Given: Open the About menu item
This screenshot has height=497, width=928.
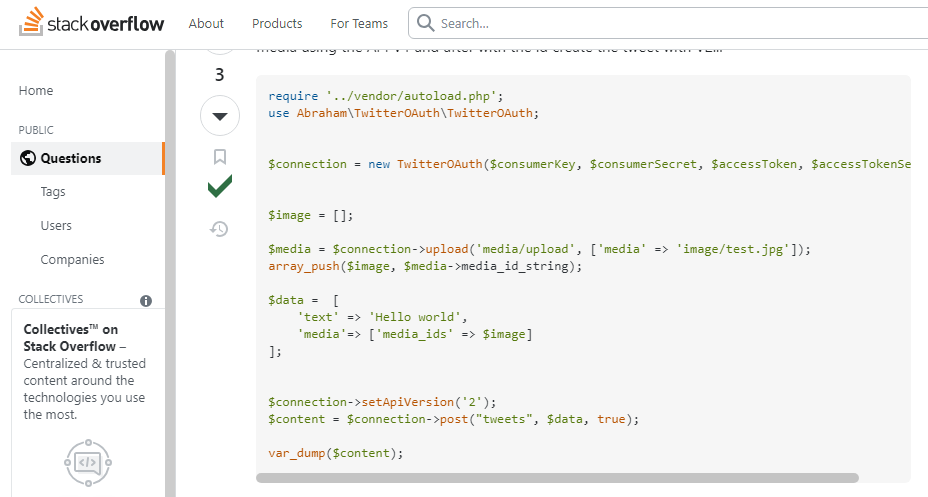Looking at the screenshot, I should 206,23.
